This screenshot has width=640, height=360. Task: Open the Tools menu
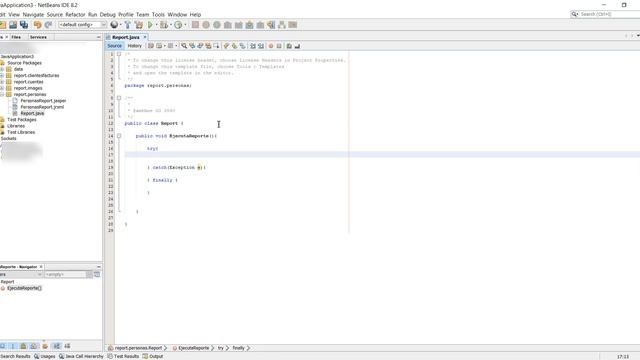158,14
